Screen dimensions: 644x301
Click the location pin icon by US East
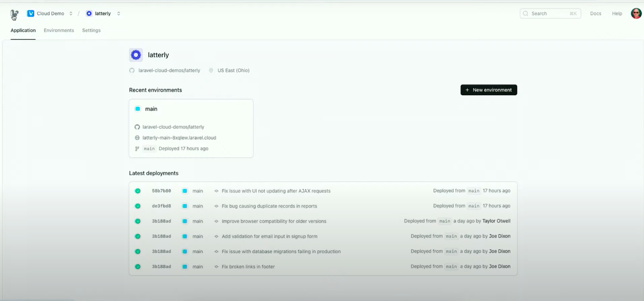click(x=211, y=70)
